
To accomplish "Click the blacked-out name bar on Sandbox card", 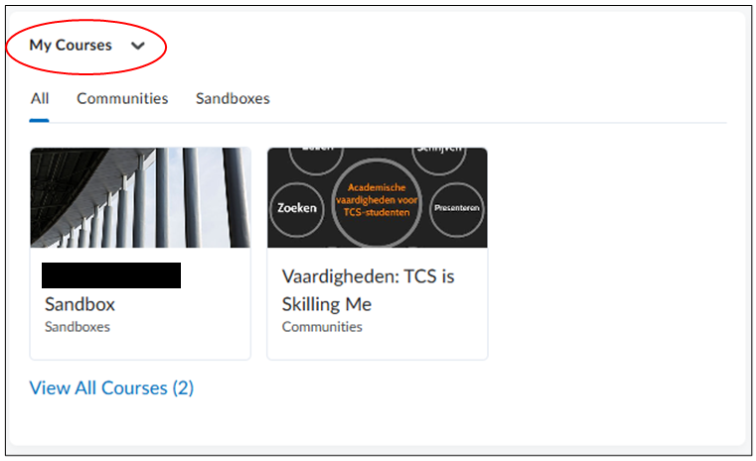I will (111, 275).
